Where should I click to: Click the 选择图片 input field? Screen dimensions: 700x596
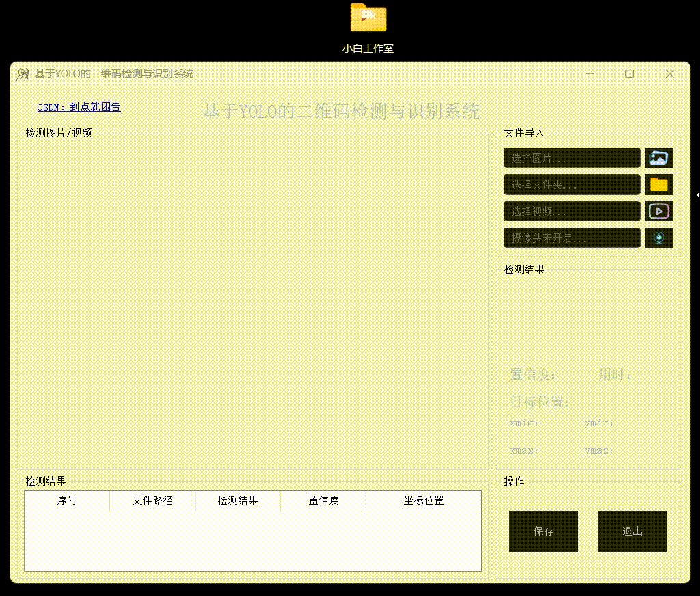pyautogui.click(x=571, y=157)
